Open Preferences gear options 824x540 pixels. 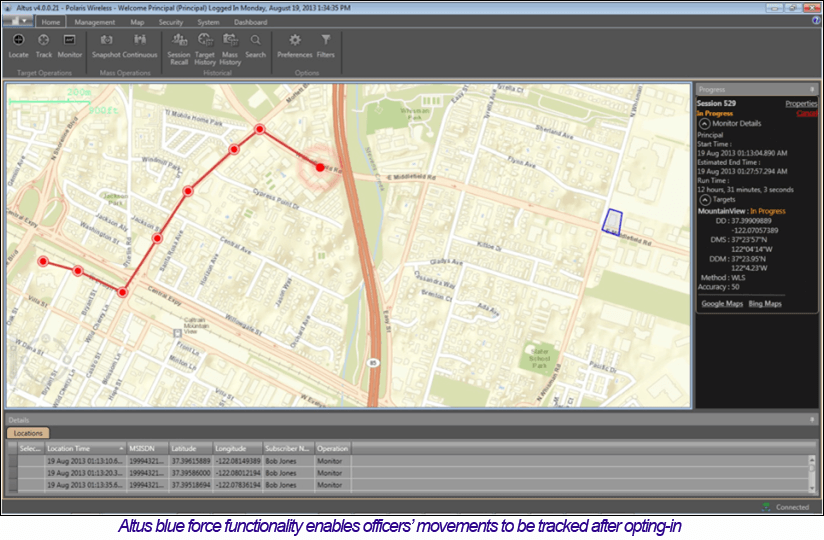point(294,46)
